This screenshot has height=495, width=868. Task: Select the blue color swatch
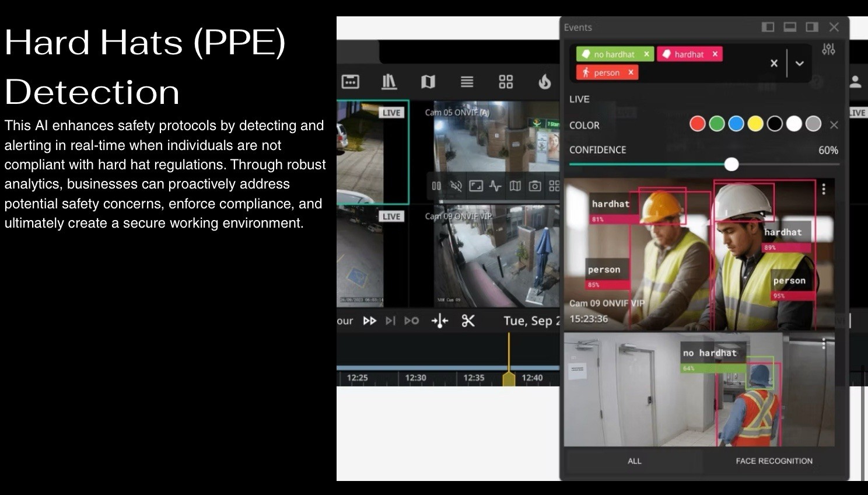[736, 124]
